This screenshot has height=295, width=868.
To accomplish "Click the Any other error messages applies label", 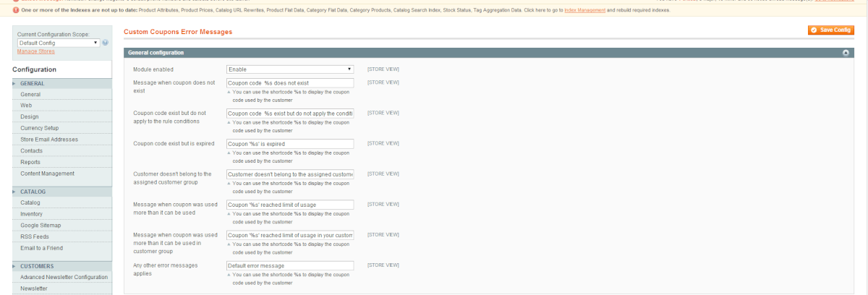I will click(166, 269).
